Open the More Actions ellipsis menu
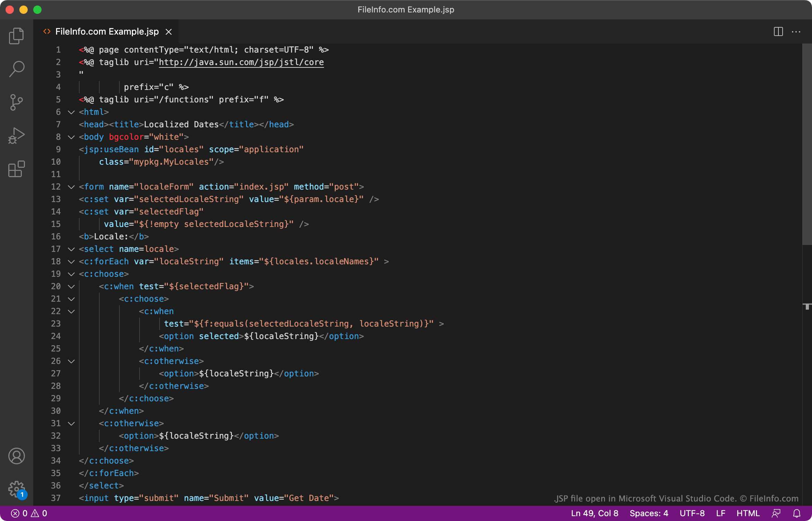Screen dimensions: 812x521 pyautogui.click(x=796, y=31)
